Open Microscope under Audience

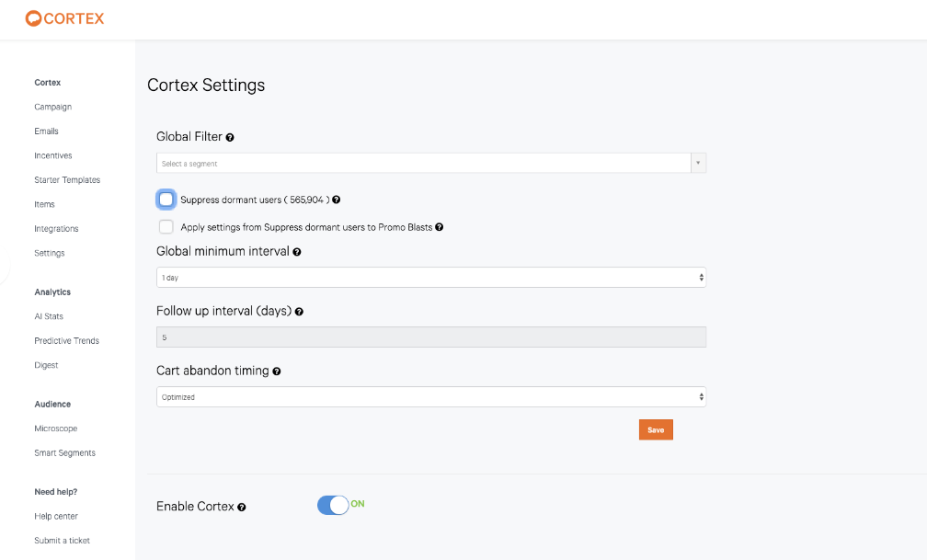[x=55, y=429]
